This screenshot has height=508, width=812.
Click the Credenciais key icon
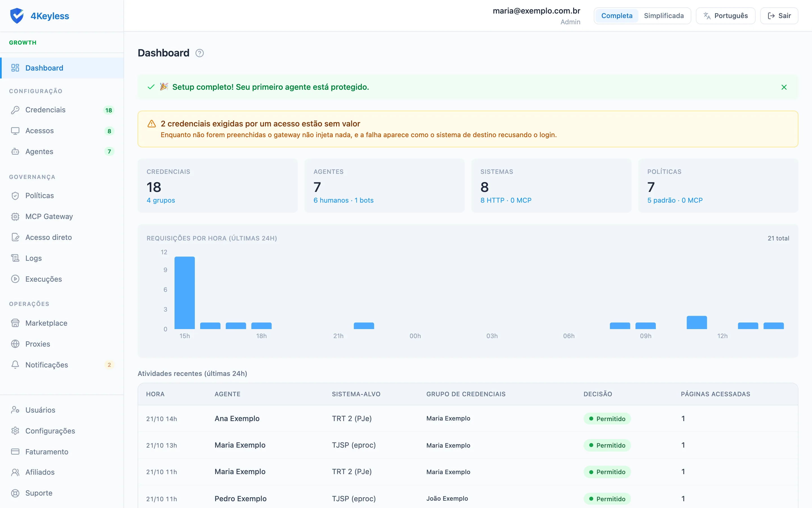pyautogui.click(x=15, y=110)
